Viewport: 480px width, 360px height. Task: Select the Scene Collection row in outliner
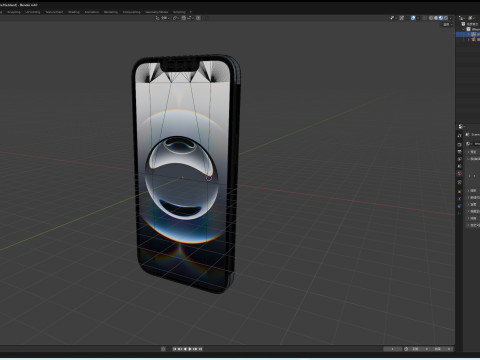[x=469, y=24]
